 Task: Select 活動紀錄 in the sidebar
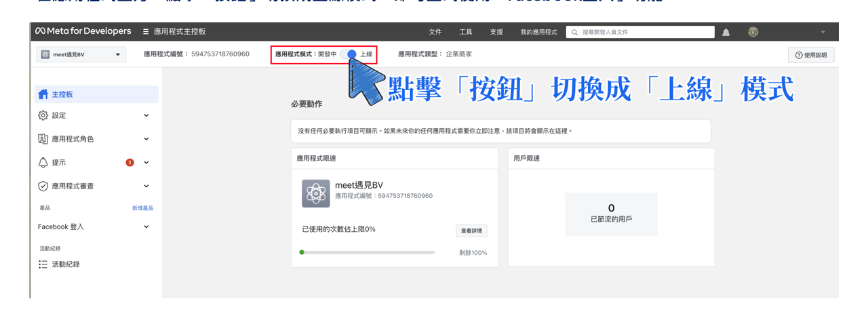[96, 264]
